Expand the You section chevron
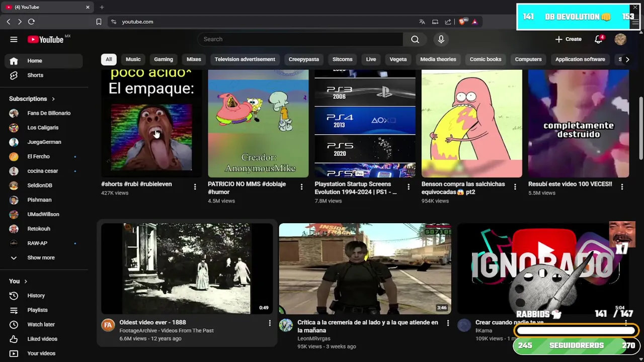The width and height of the screenshot is (644, 362). coord(26,282)
